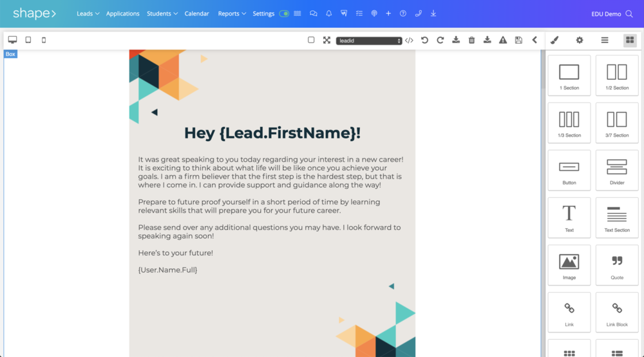The height and width of the screenshot is (357, 644).
Task: Clear the canvas with trash icon
Action: [x=471, y=40]
